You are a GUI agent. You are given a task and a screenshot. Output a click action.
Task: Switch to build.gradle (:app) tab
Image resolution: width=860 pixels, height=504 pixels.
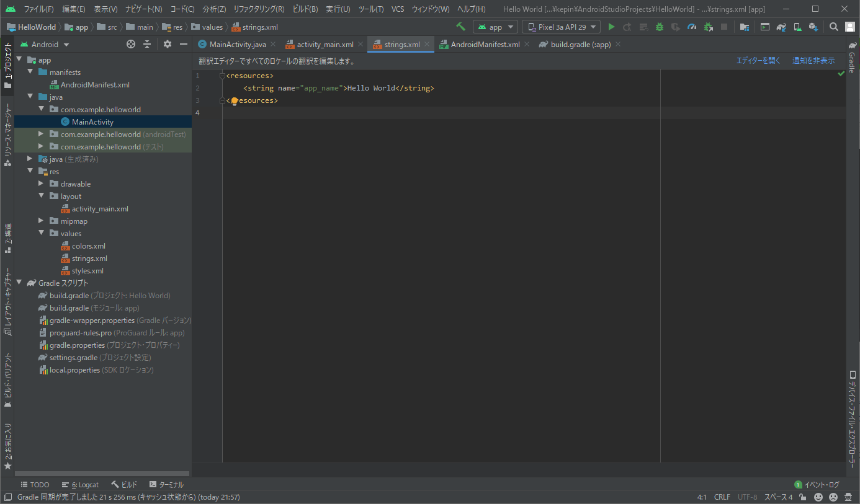coord(581,45)
